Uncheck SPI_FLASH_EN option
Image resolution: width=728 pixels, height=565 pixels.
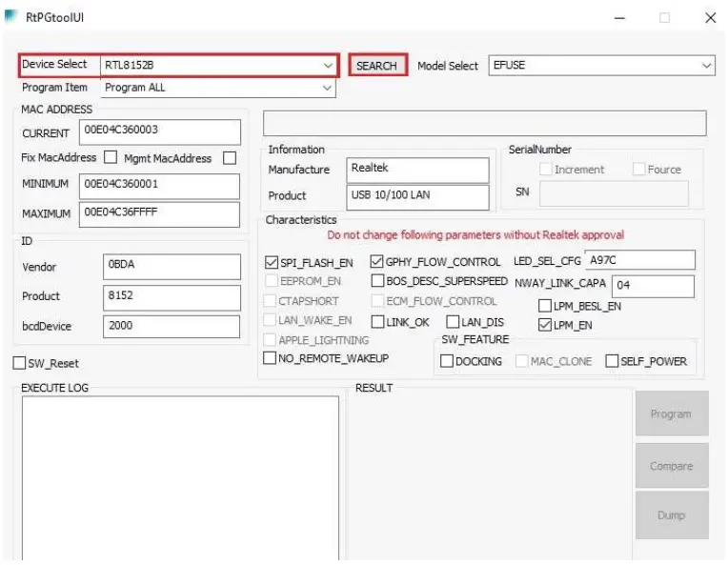[x=272, y=262]
